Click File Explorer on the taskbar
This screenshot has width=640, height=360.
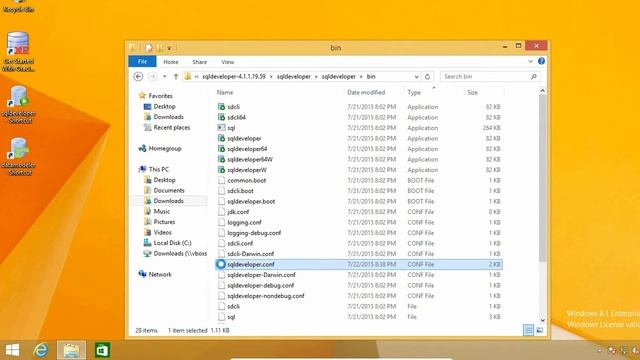point(71,350)
